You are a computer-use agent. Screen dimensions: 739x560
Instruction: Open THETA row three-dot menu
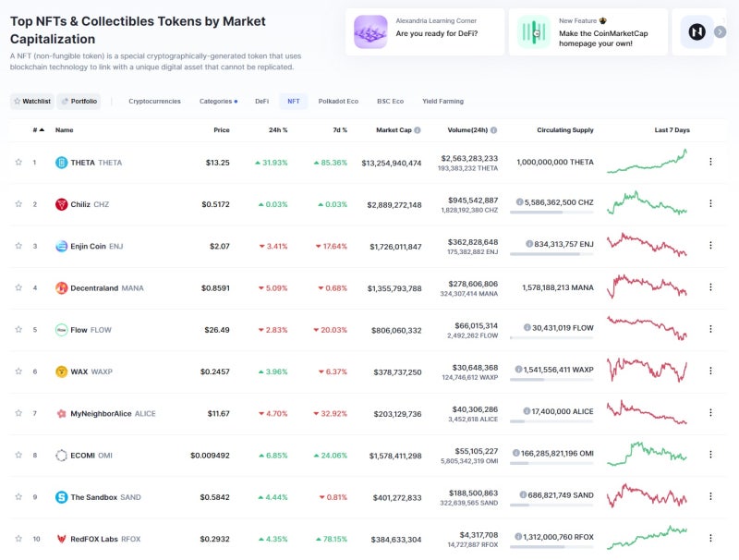(x=710, y=162)
